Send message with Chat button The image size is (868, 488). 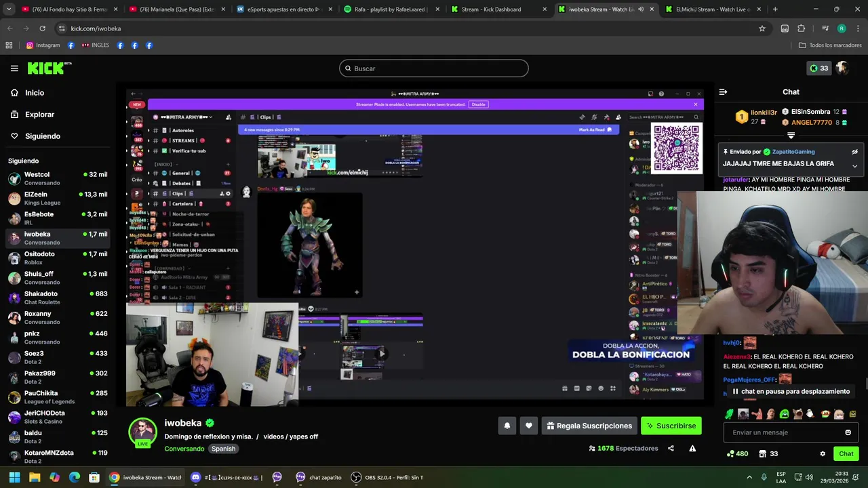tap(846, 454)
